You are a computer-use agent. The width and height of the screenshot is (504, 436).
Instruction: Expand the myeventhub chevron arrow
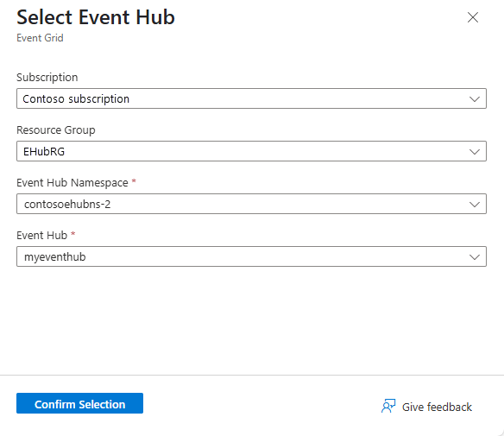pos(475,257)
